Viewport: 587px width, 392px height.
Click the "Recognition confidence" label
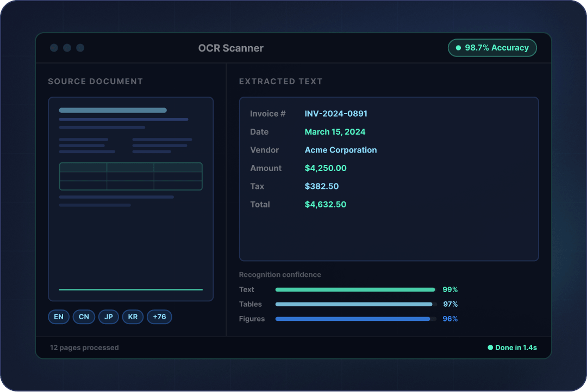click(280, 275)
